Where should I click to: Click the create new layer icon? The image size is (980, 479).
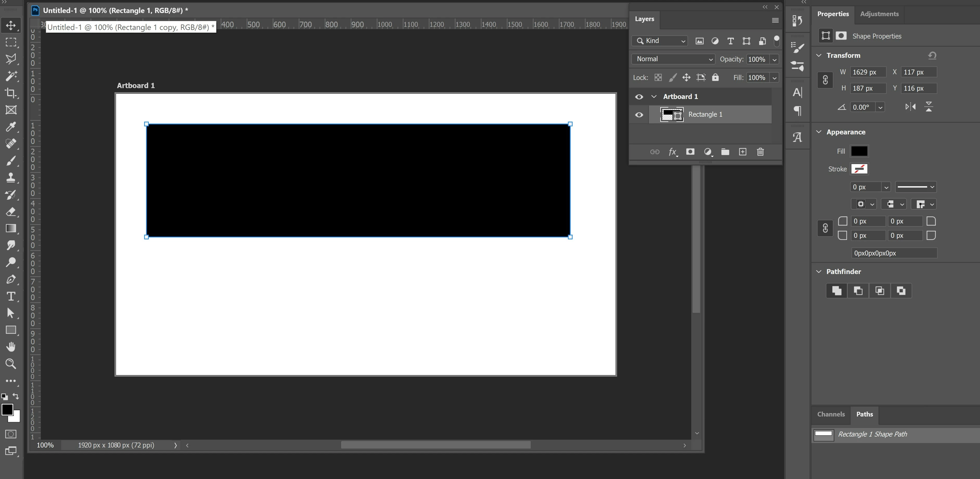coord(742,152)
